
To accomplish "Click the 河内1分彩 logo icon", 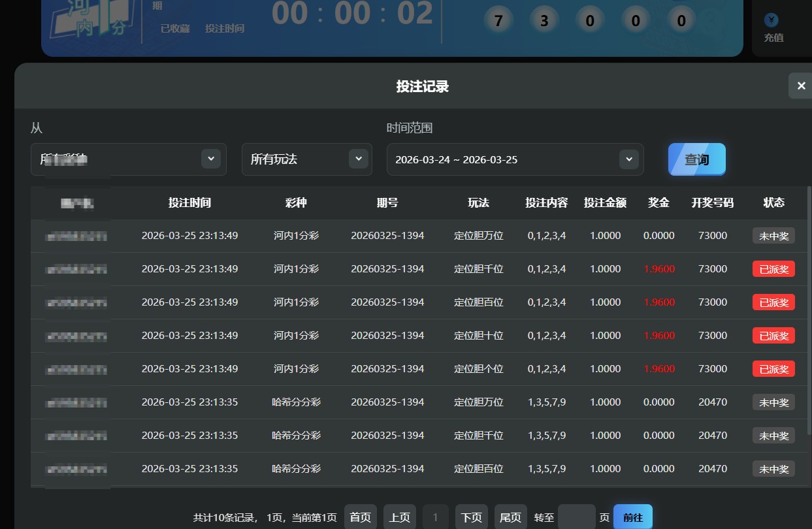I will pyautogui.click(x=90, y=20).
